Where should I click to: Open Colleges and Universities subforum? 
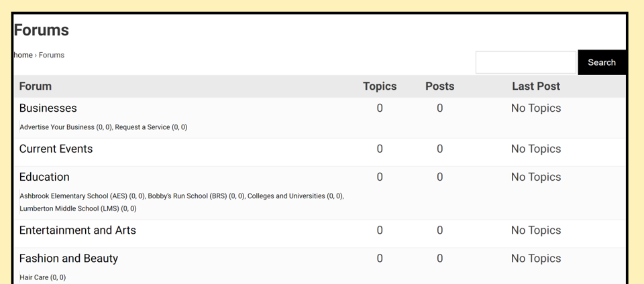(x=286, y=196)
